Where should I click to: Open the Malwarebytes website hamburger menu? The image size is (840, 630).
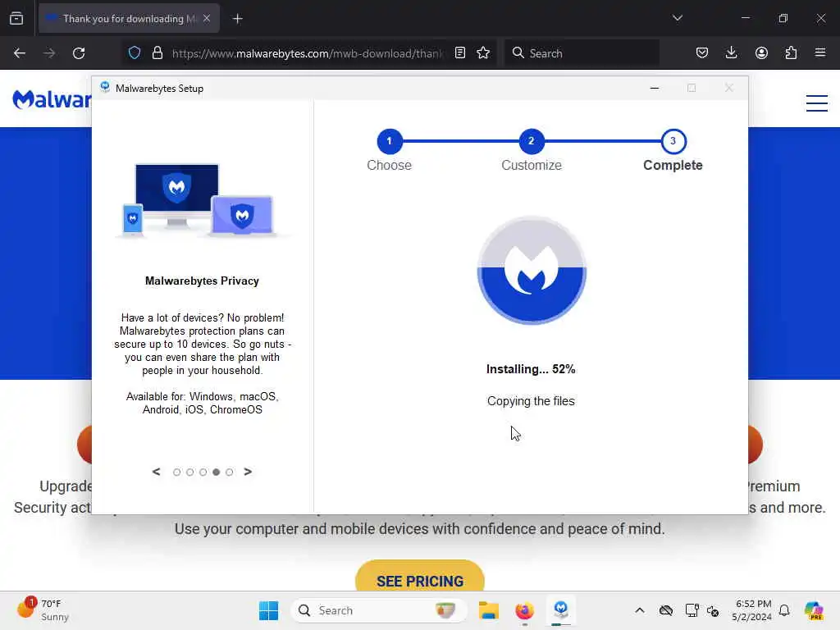click(x=816, y=103)
